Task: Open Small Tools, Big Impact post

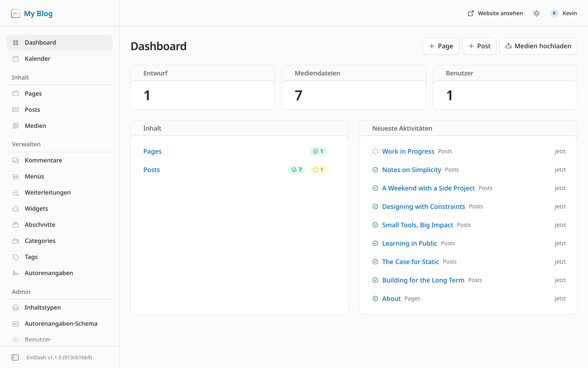Action: (x=417, y=225)
